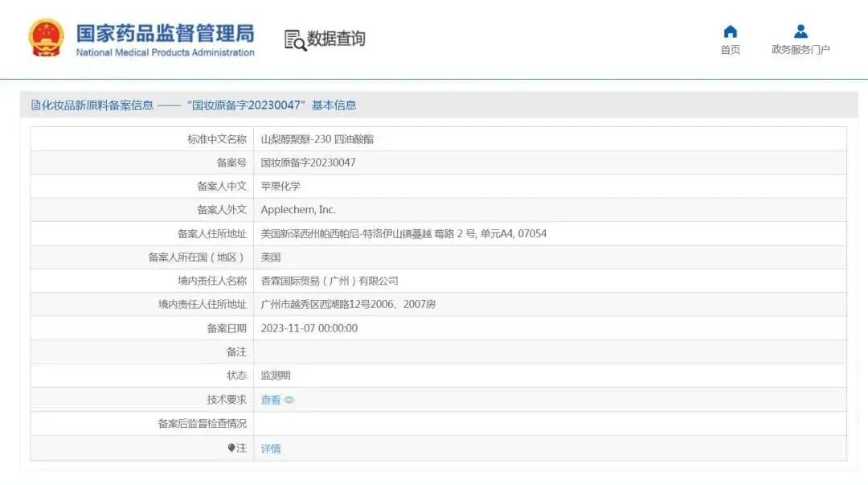Click the status value 监测期

coord(276,376)
